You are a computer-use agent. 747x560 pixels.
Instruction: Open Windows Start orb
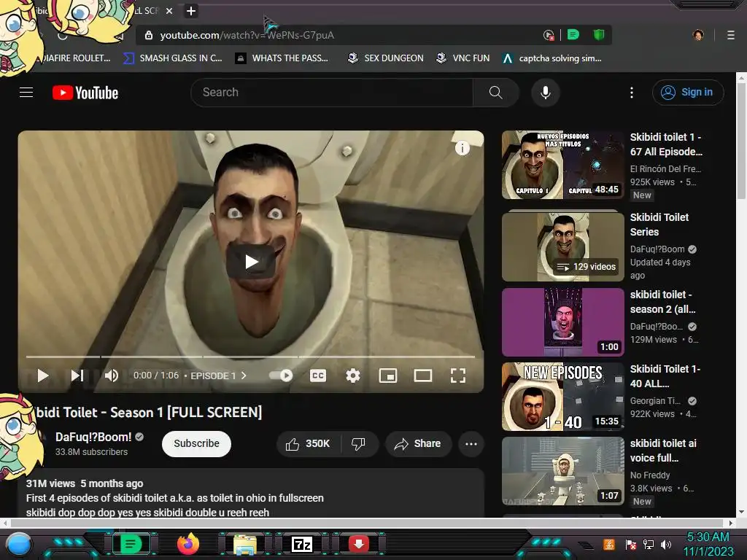(19, 544)
